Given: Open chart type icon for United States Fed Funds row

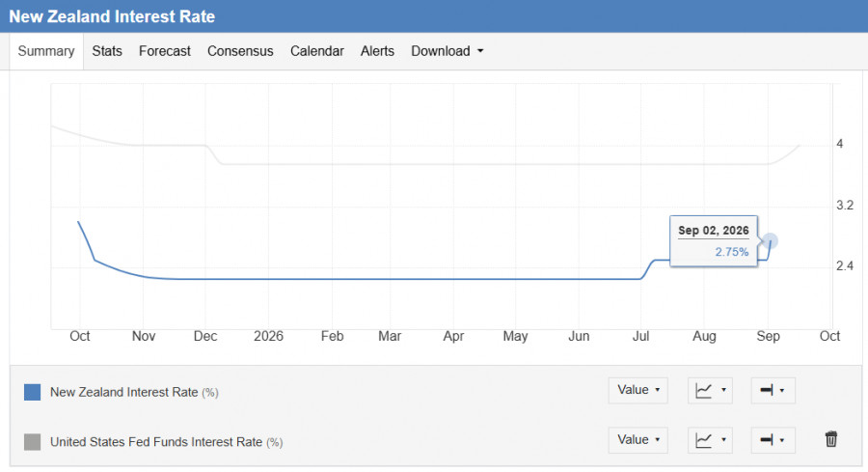Looking at the screenshot, I should pyautogui.click(x=710, y=440).
